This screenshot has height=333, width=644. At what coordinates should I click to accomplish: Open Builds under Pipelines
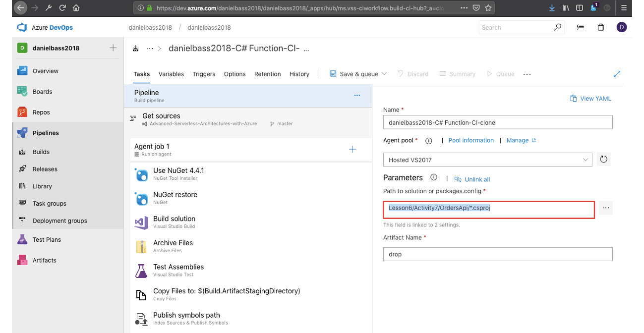[x=67, y=152]
